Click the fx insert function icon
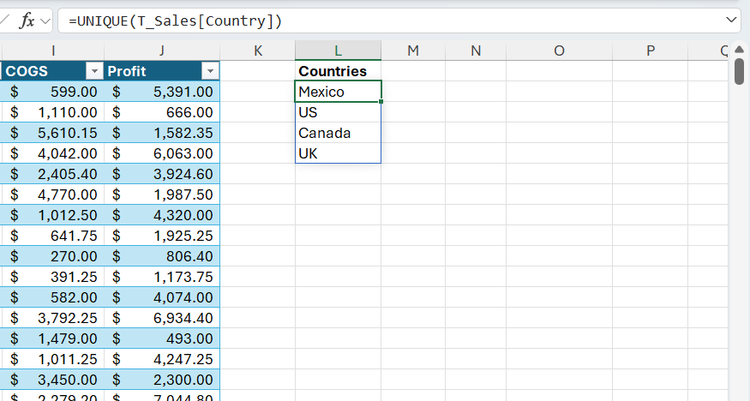750x401 pixels. 27,21
